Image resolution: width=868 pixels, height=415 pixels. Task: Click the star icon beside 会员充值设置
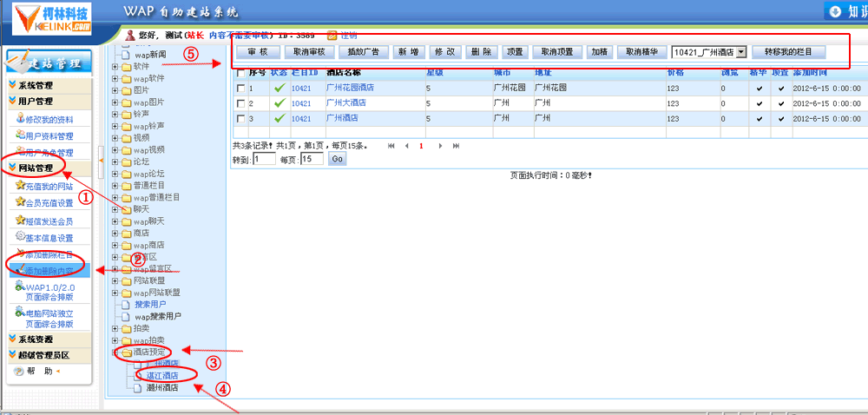click(x=21, y=202)
